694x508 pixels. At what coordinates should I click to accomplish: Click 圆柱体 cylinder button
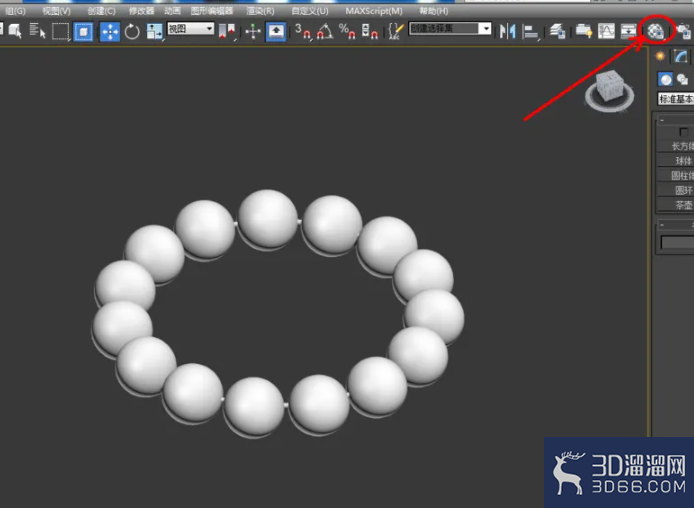tap(676, 176)
